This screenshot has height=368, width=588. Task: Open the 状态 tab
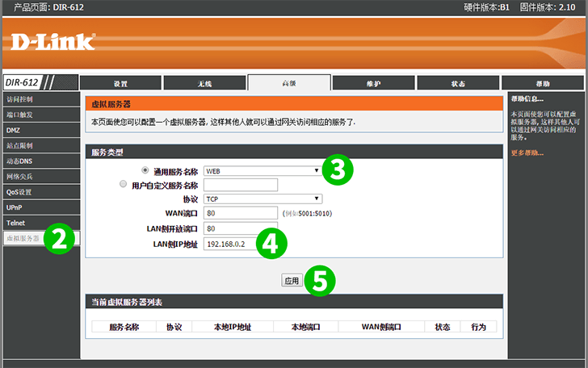pyautogui.click(x=458, y=83)
